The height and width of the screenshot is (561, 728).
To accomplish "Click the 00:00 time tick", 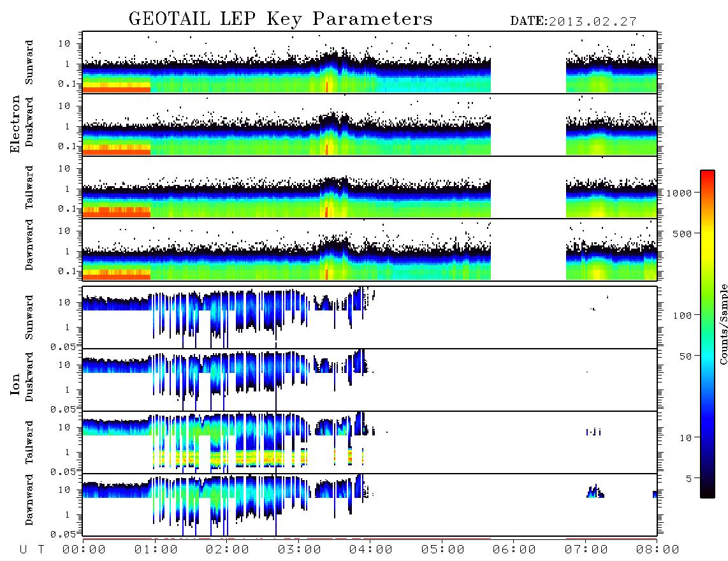I will [84, 550].
